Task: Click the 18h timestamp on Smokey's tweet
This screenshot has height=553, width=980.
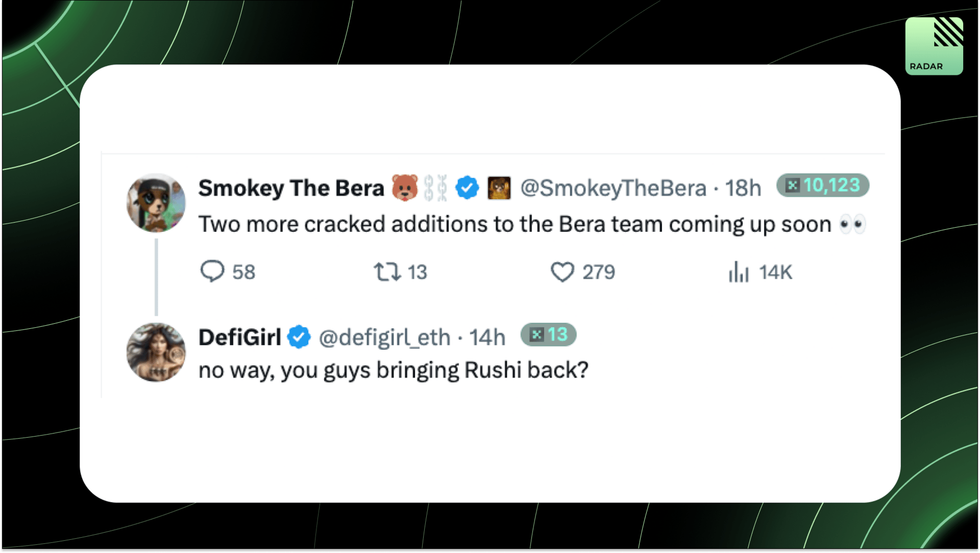Action: click(743, 188)
